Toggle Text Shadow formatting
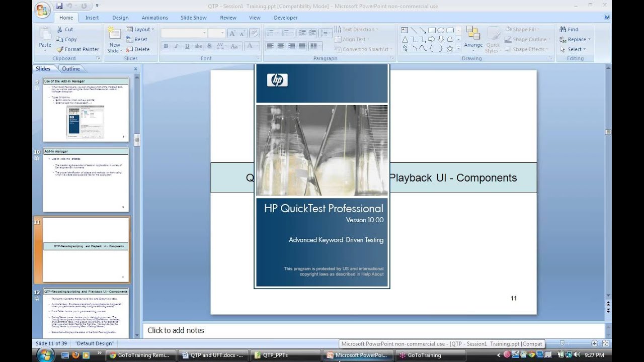The width and height of the screenshot is (644, 362). click(x=209, y=46)
